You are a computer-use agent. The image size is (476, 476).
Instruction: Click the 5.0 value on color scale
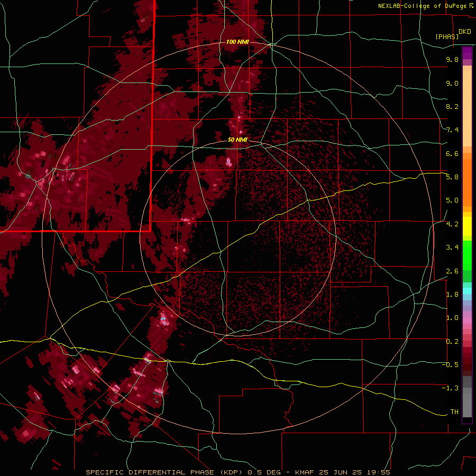coord(452,200)
